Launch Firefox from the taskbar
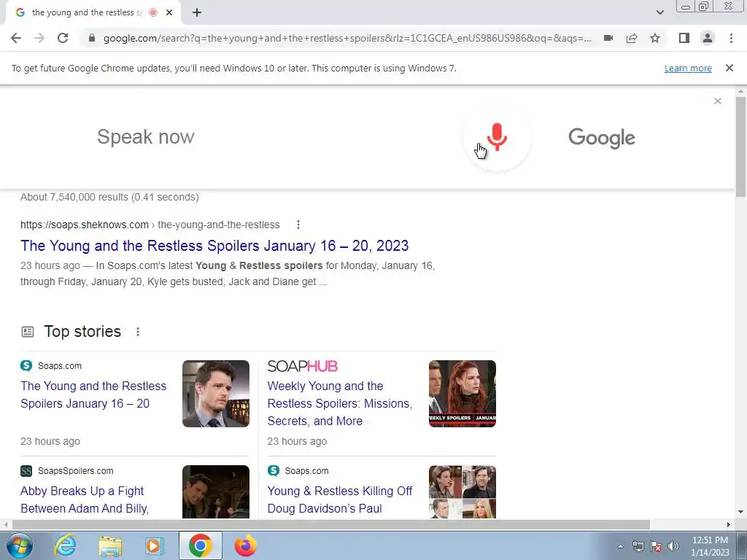 coord(246,545)
